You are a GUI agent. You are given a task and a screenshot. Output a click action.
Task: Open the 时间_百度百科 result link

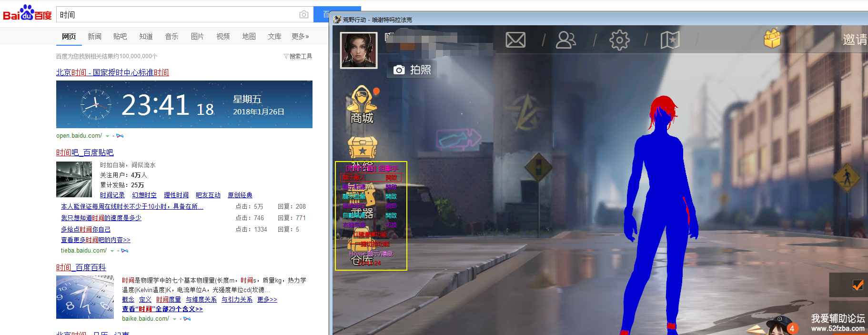[x=81, y=267]
